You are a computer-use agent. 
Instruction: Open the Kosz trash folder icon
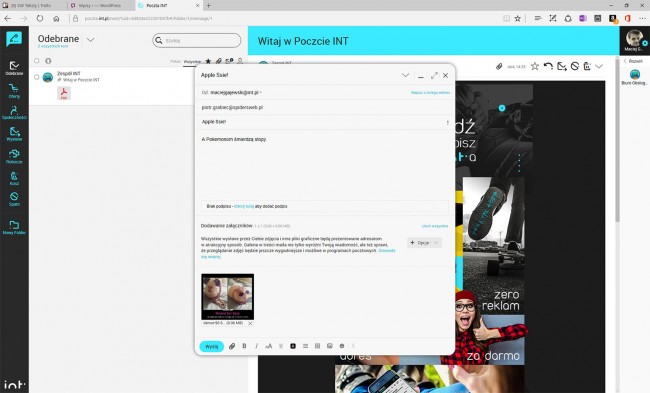click(x=14, y=178)
